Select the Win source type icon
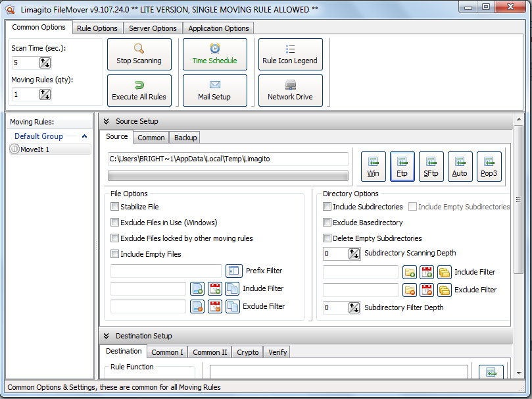Image resolution: width=532 pixels, height=399 pixels. pos(373,167)
